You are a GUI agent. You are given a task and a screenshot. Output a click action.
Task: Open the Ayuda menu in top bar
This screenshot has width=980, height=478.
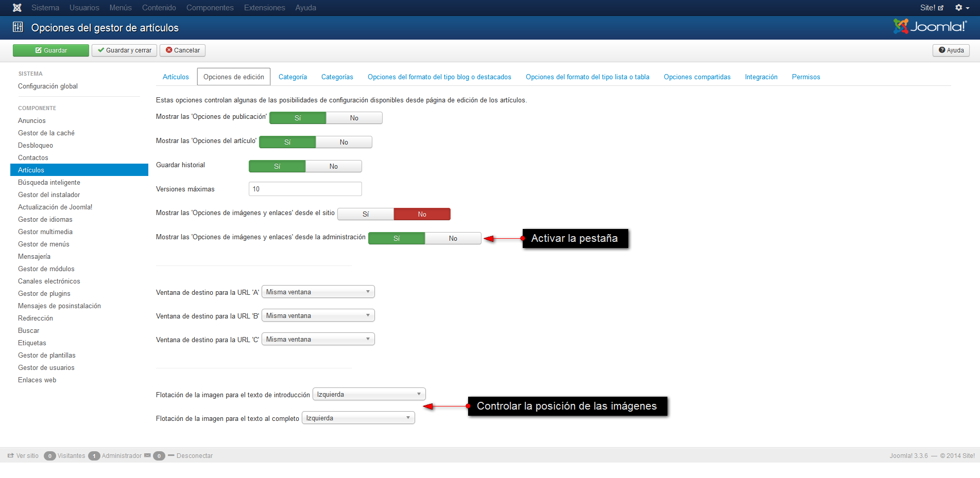pos(306,8)
